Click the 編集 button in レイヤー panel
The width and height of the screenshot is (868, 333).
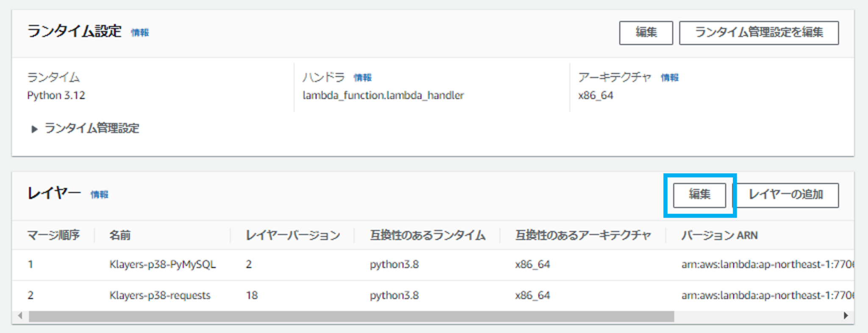tap(699, 195)
